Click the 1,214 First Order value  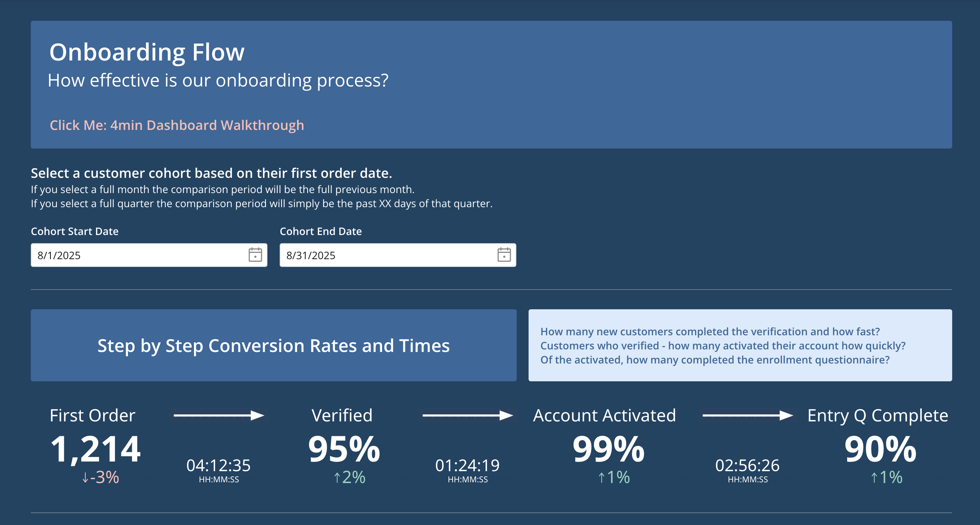95,449
